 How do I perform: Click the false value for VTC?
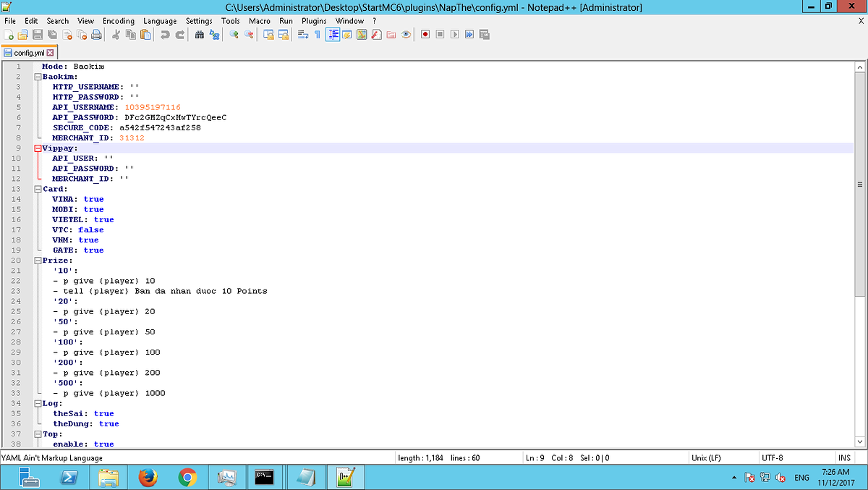pyautogui.click(x=91, y=229)
